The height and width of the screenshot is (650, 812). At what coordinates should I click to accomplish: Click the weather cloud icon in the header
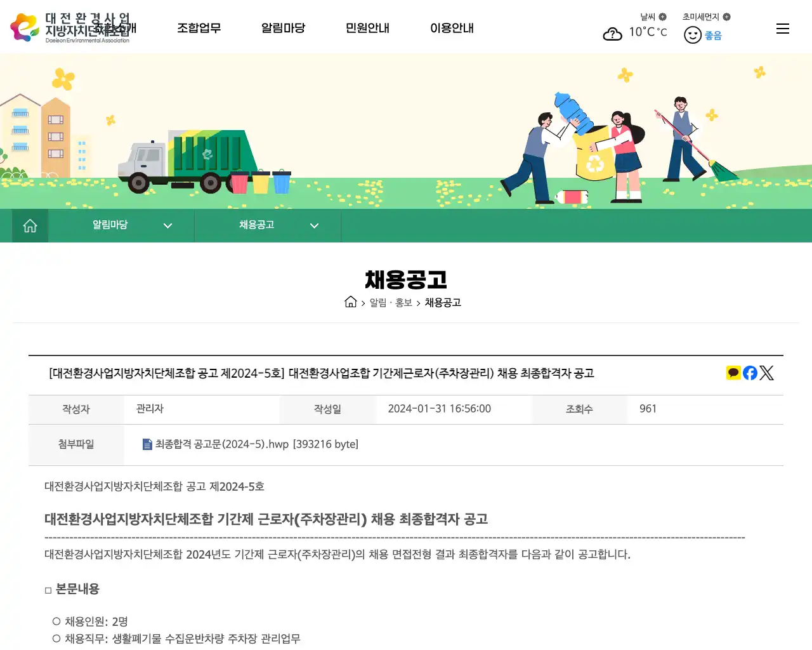tap(612, 34)
